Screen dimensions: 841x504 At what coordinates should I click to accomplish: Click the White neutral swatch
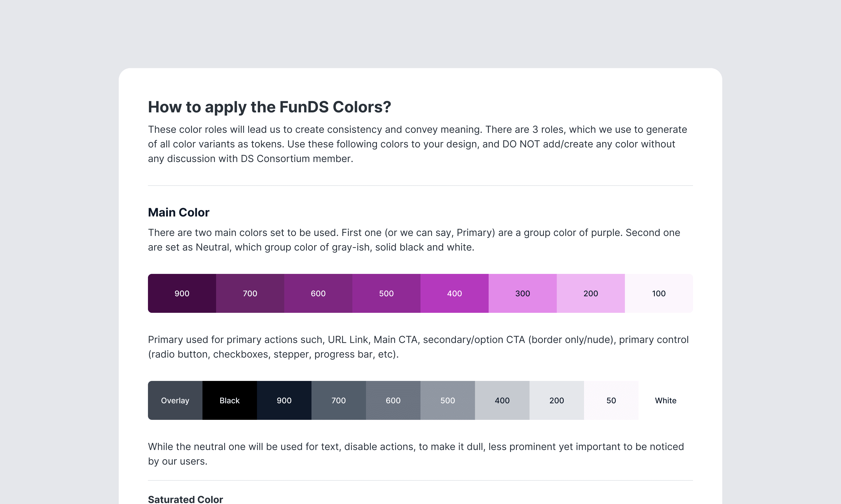[666, 400]
